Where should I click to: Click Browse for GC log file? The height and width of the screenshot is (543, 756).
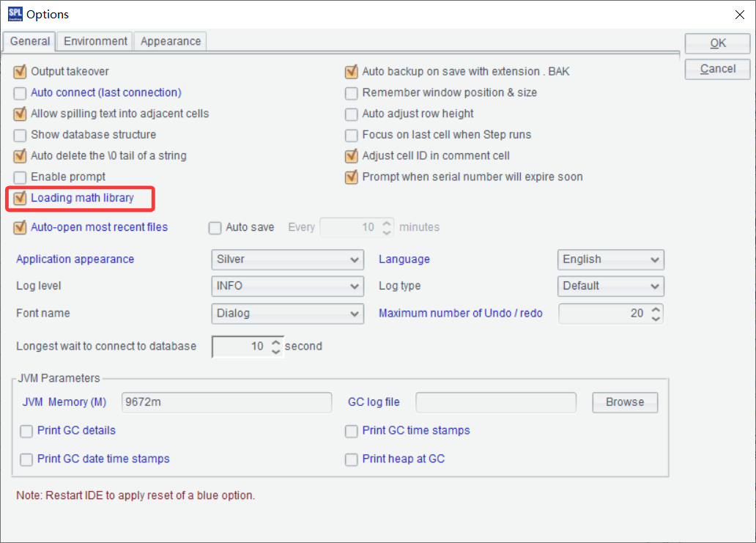click(624, 402)
